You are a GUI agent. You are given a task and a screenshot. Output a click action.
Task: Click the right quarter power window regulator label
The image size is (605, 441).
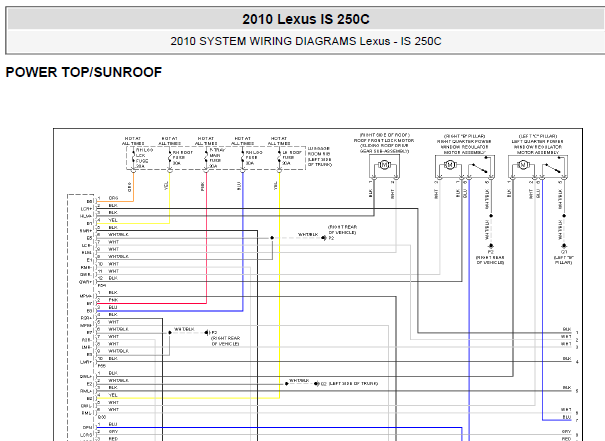(x=464, y=144)
